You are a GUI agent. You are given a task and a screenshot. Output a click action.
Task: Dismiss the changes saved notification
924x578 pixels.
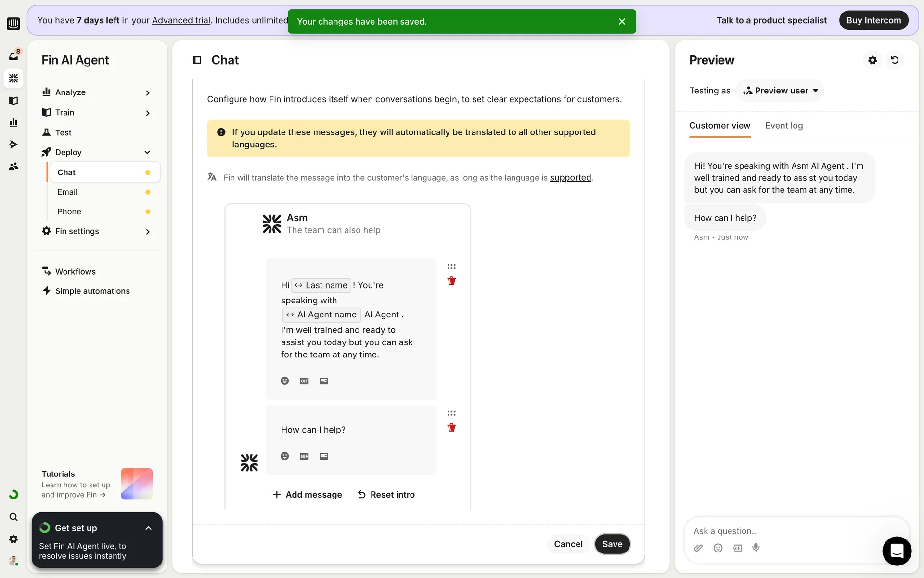click(622, 22)
